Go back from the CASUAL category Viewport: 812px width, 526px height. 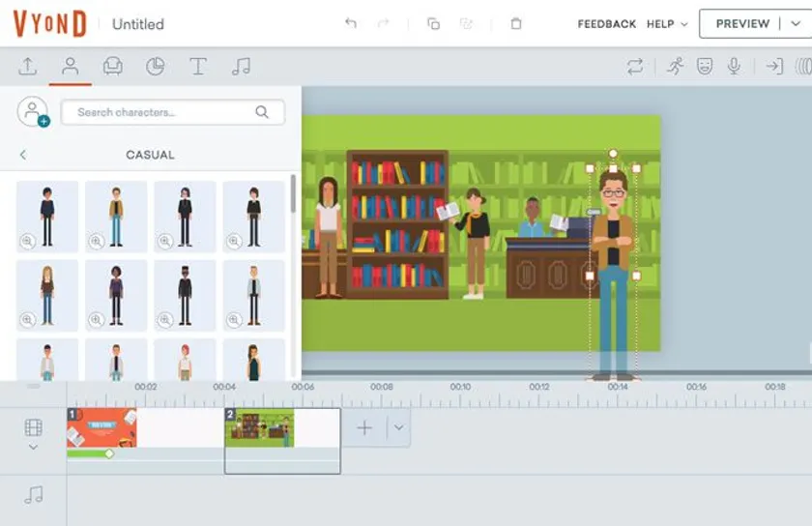point(23,155)
